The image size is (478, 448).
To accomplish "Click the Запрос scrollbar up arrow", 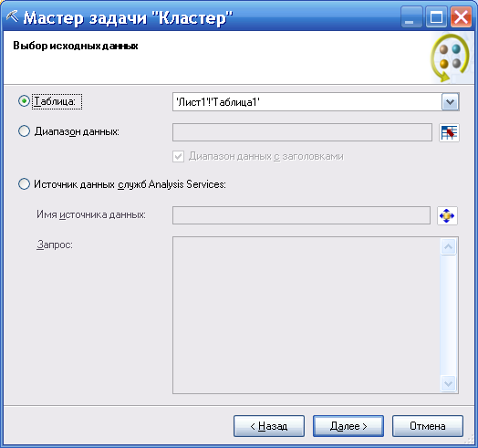I will (448, 246).
